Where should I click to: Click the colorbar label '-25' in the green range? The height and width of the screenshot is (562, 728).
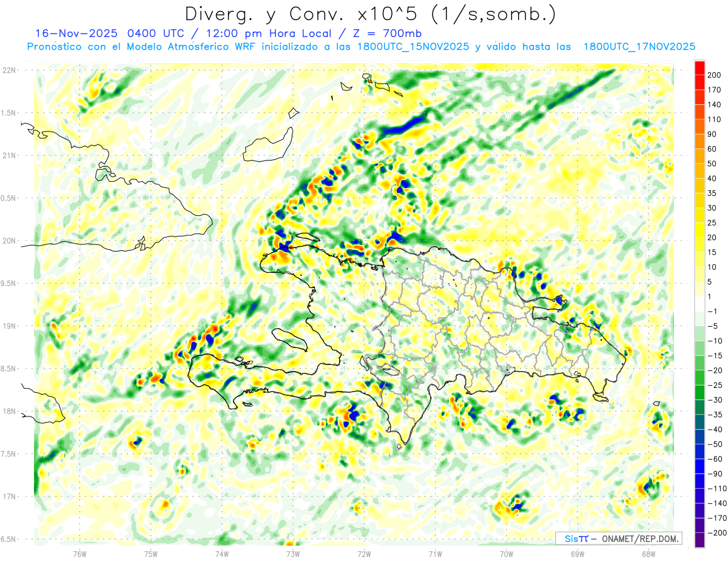pyautogui.click(x=715, y=385)
